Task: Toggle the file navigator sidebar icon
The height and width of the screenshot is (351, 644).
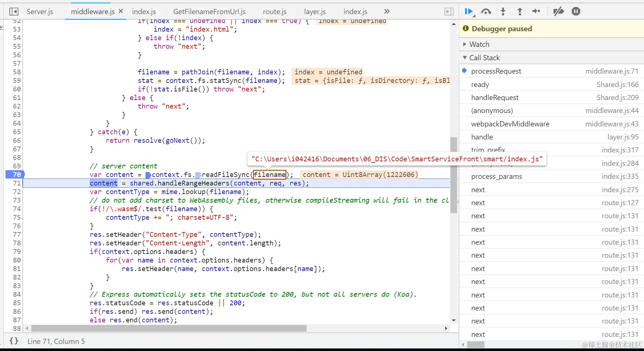Action: tap(14, 12)
